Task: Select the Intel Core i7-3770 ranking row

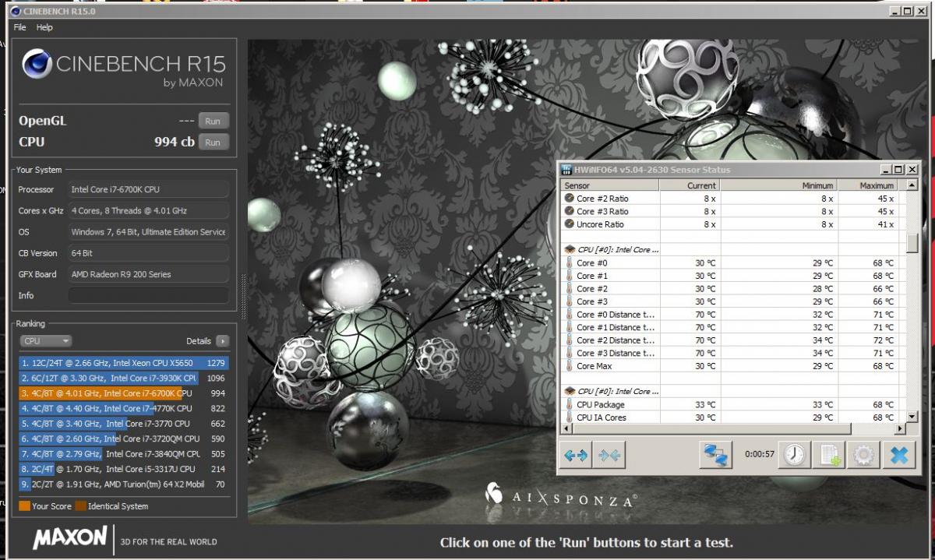Action: [124, 424]
